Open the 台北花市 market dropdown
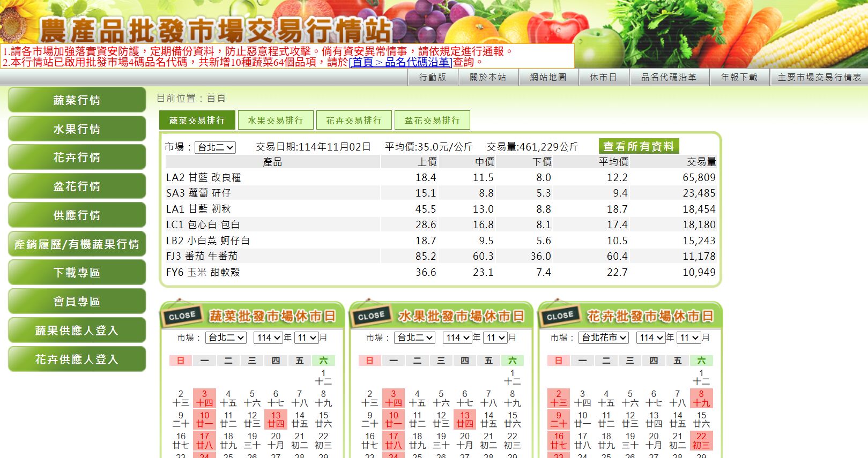This screenshot has height=458, width=868. [x=604, y=338]
